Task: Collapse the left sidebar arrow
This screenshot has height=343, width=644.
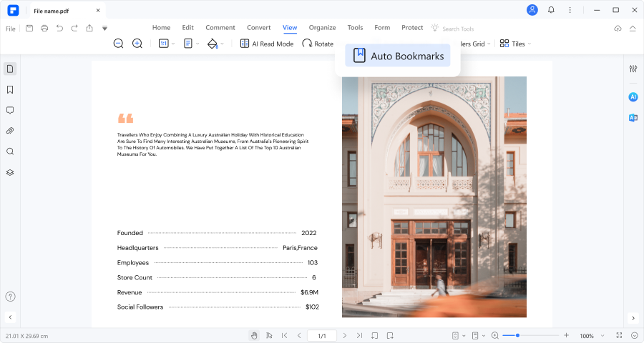Action: [10, 317]
